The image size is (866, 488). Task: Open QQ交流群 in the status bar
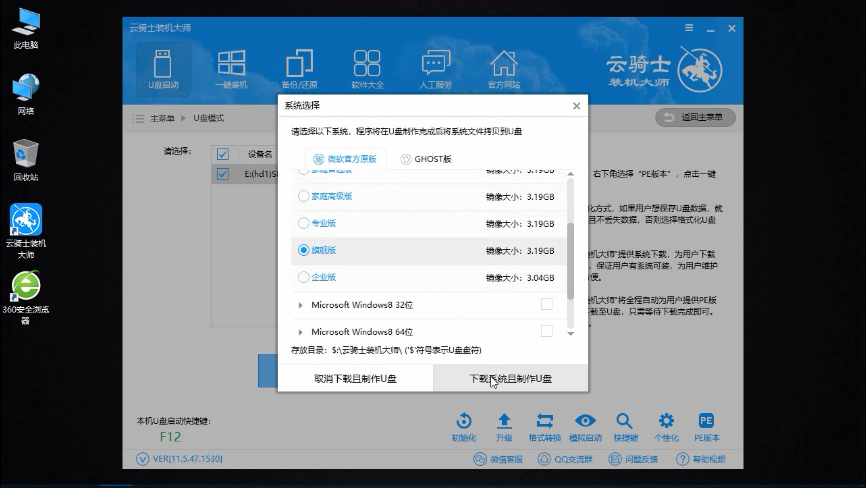coord(565,459)
